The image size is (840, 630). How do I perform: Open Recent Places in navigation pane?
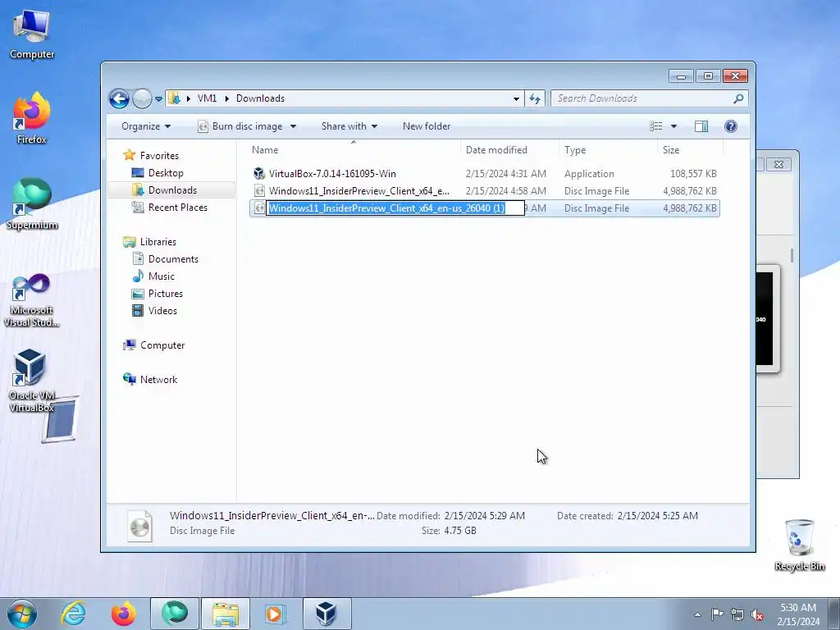point(177,208)
